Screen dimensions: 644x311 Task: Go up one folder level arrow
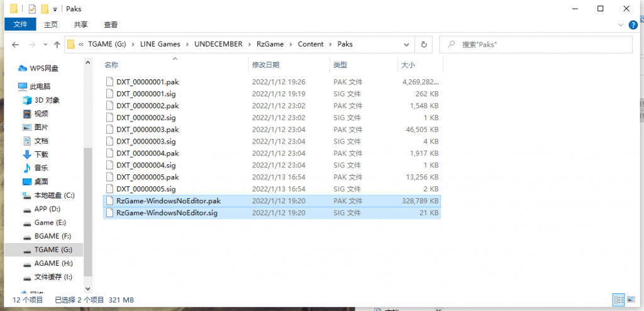pos(57,45)
